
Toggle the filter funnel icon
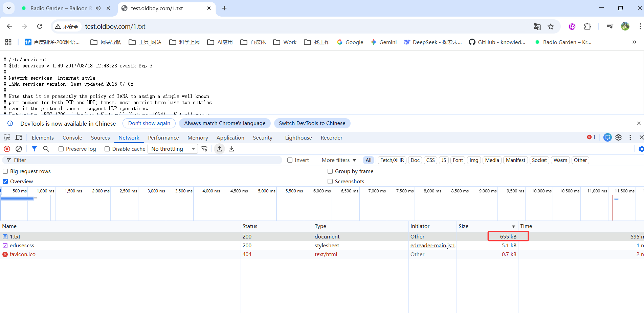coord(34,149)
